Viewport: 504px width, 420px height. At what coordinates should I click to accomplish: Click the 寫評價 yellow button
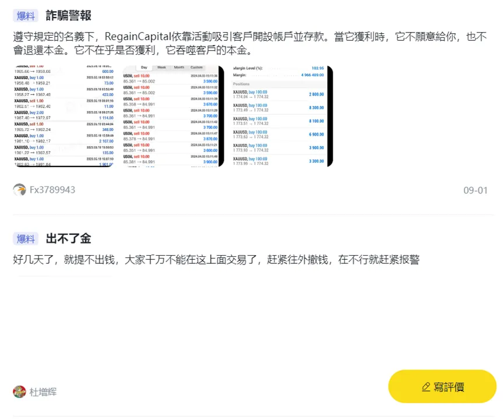[x=442, y=386]
